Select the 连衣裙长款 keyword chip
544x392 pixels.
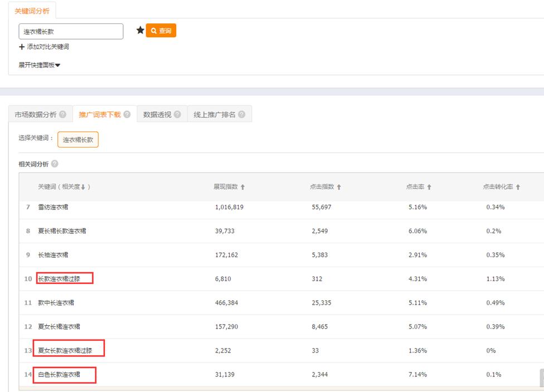(78, 140)
